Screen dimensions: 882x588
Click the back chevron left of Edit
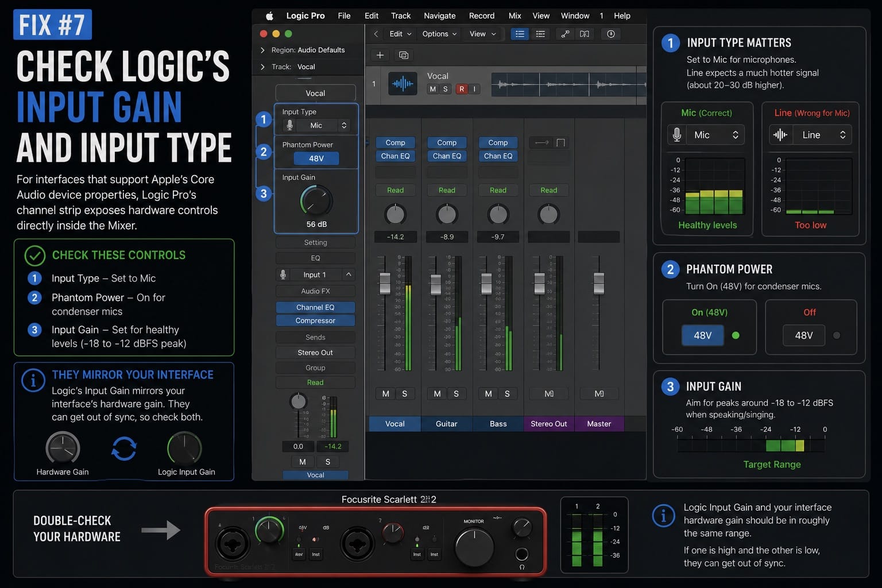tap(376, 34)
